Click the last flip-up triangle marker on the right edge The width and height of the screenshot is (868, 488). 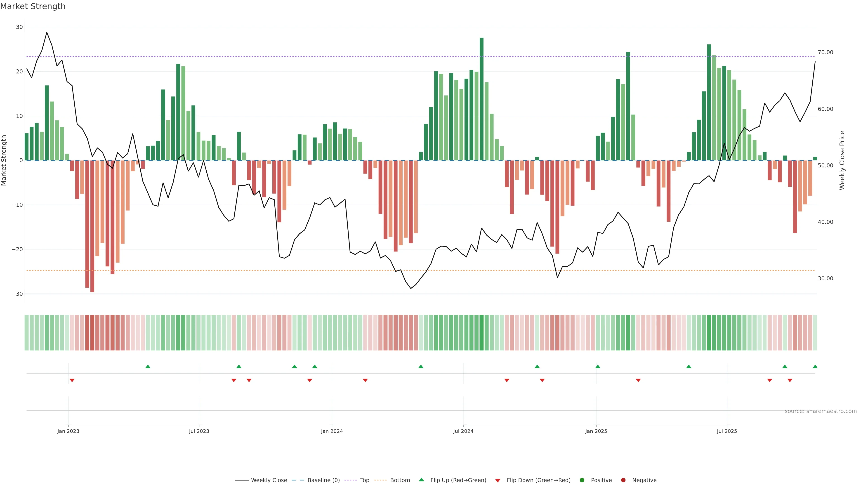click(815, 366)
